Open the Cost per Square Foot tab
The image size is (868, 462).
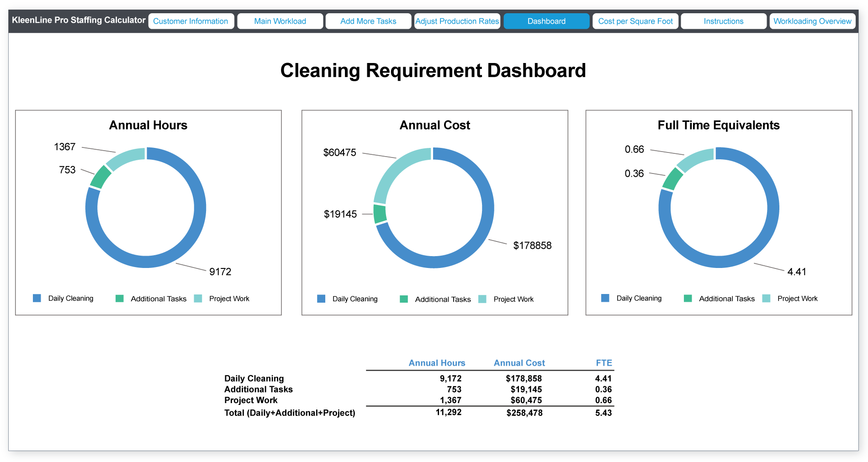635,21
